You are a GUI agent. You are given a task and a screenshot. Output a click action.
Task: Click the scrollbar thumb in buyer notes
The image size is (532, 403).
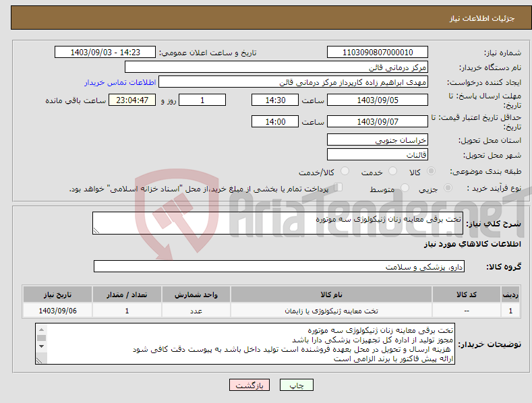coord(41,338)
